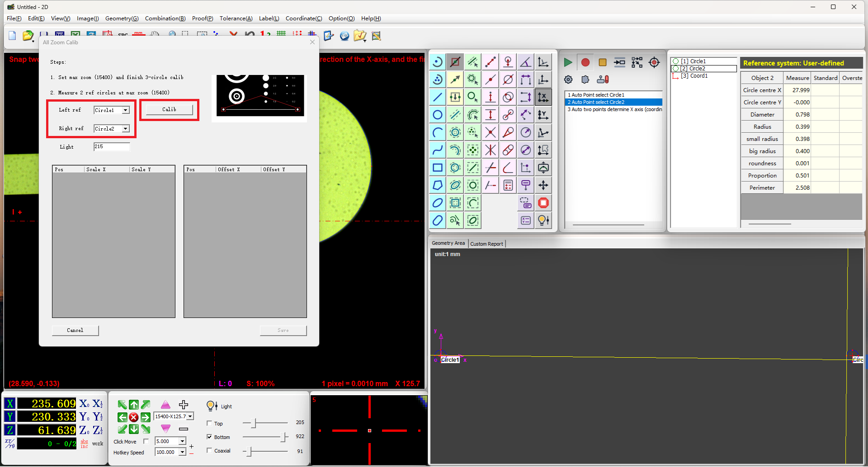This screenshot has width=868, height=467.
Task: Select the Coord1 item in element list
Action: coord(694,76)
